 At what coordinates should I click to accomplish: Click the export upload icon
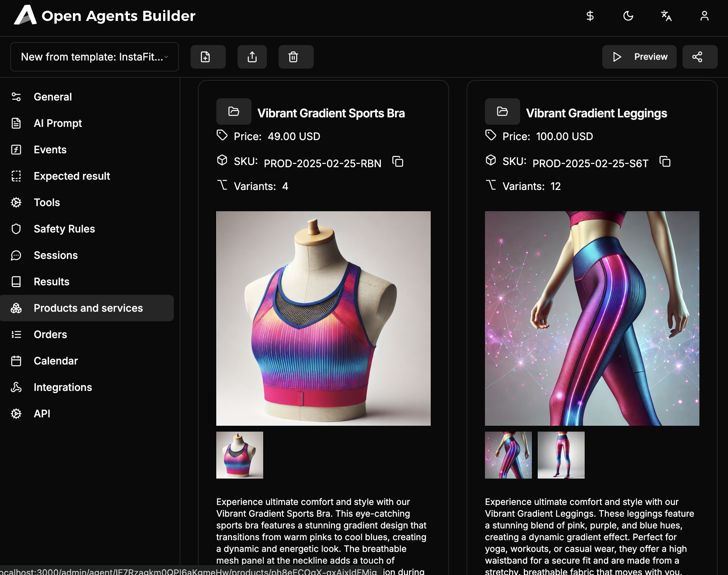[252, 57]
